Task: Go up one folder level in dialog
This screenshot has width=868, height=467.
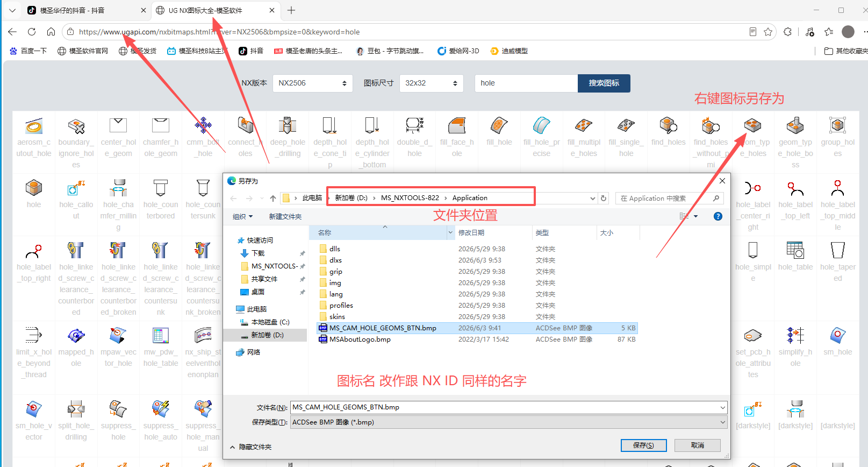Action: [273, 199]
